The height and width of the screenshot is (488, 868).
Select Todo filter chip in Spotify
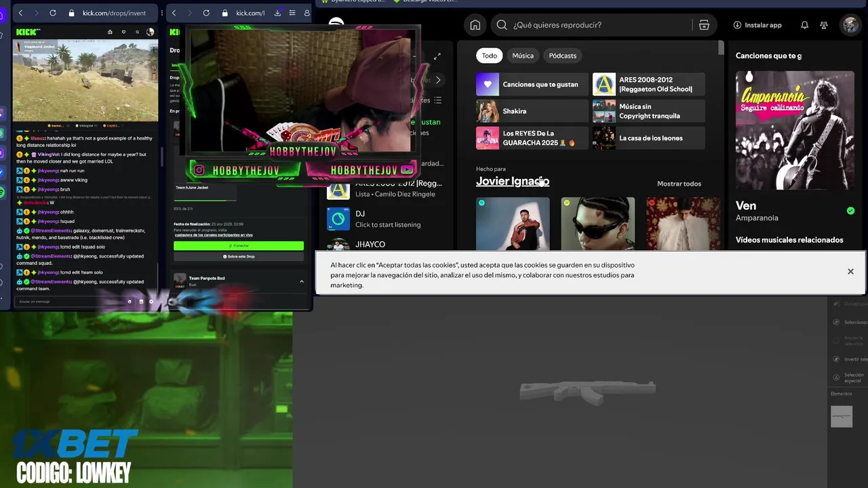tap(489, 56)
